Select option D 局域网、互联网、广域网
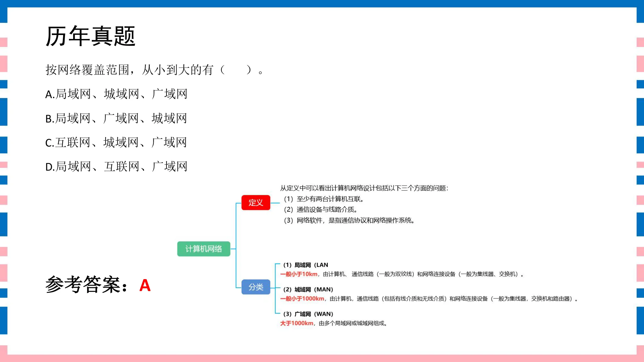 116,166
